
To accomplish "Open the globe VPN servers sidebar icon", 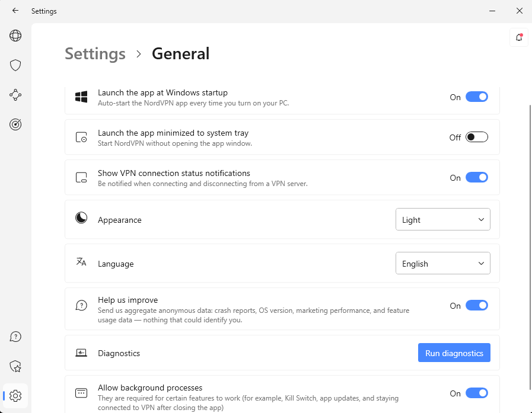I will pyautogui.click(x=15, y=36).
